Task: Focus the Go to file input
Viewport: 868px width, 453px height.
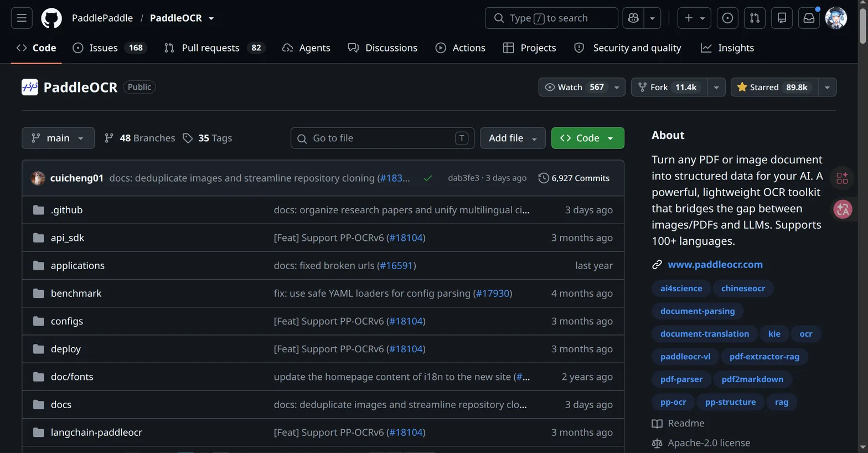Action: [x=383, y=138]
